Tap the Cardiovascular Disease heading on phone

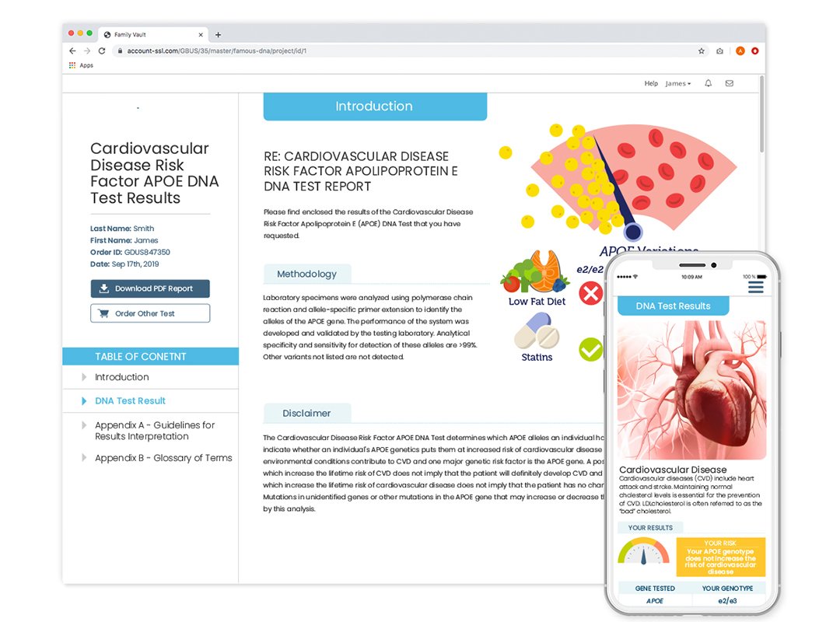673,470
